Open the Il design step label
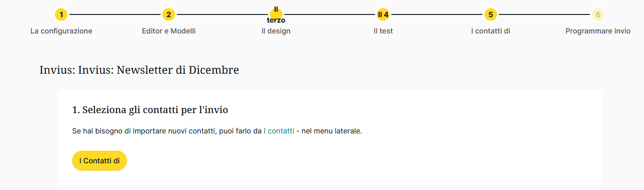The width and height of the screenshot is (644, 190). [276, 31]
